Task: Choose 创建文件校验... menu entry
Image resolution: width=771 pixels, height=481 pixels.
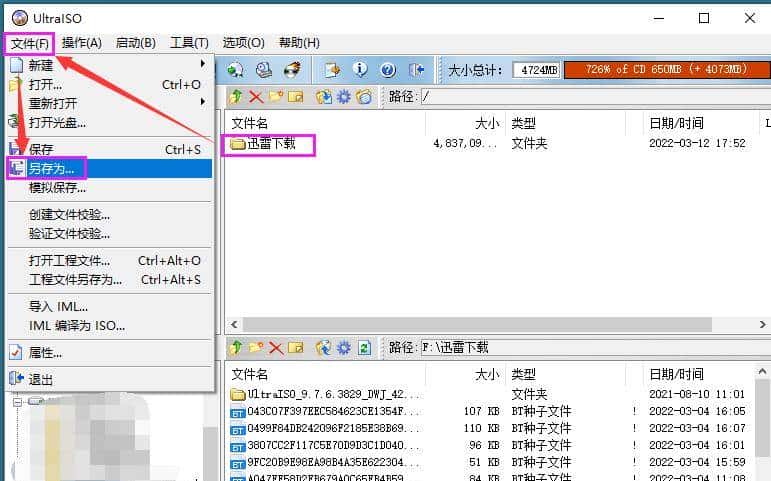Action: 110,215
